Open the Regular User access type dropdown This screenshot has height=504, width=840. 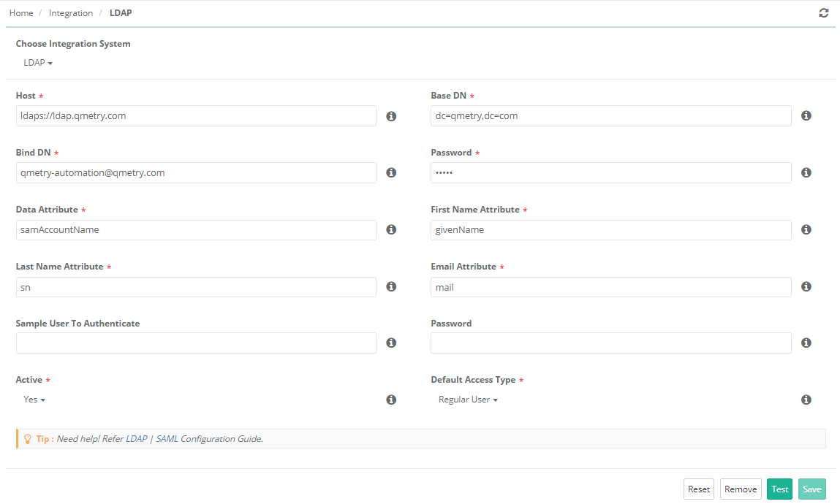coord(468,400)
